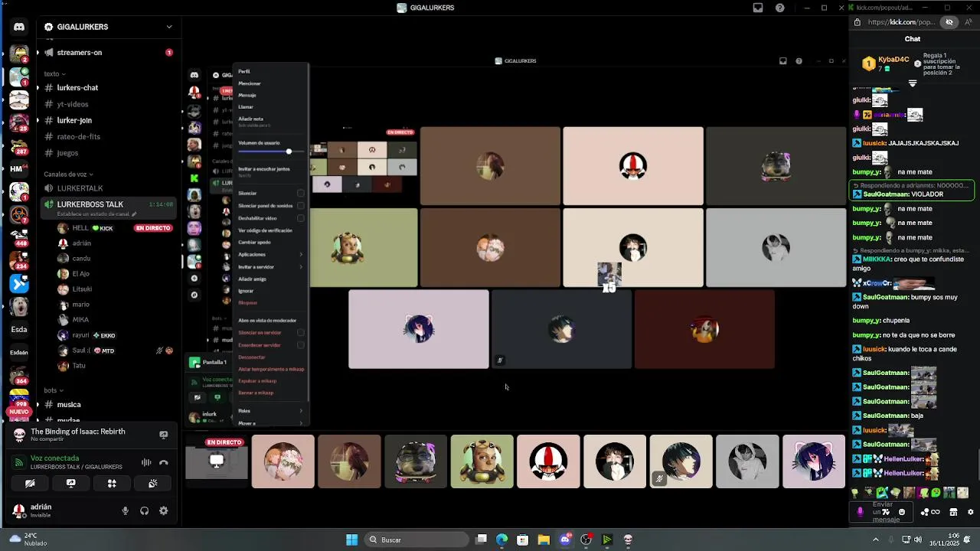Open the Kick chat points/purple icon
The height and width of the screenshot is (551, 980).
tap(860, 512)
